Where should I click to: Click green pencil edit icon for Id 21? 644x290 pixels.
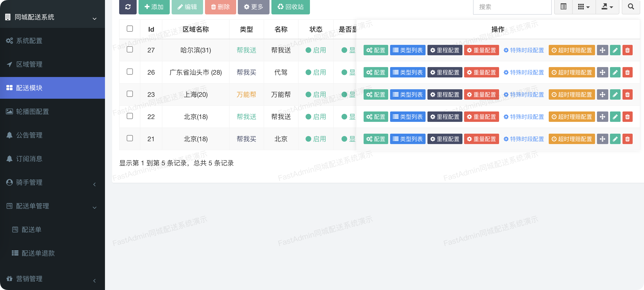[615, 139]
